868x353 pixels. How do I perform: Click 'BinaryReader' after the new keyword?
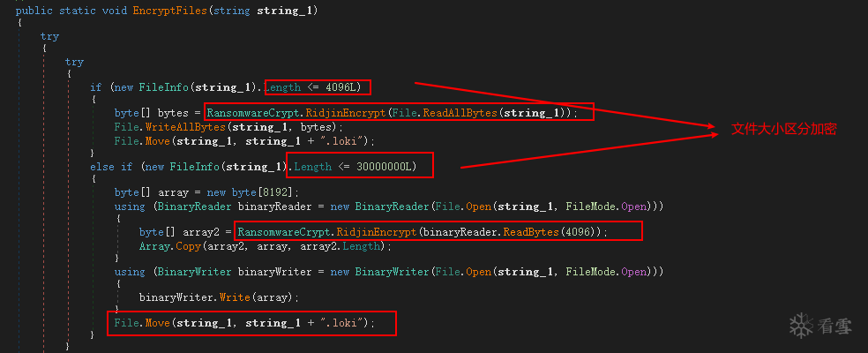click(x=392, y=207)
